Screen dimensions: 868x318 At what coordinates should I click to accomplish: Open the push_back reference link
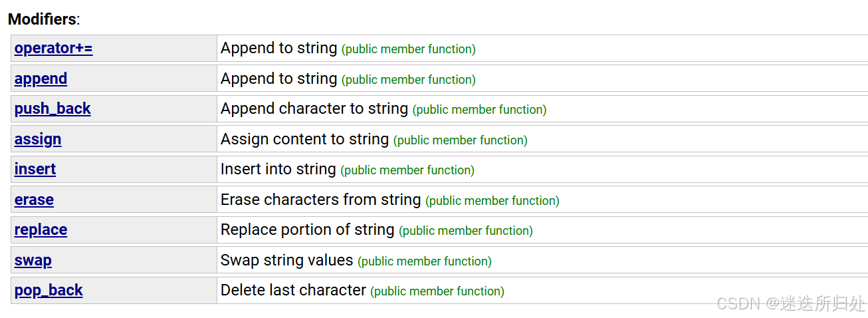point(53,109)
